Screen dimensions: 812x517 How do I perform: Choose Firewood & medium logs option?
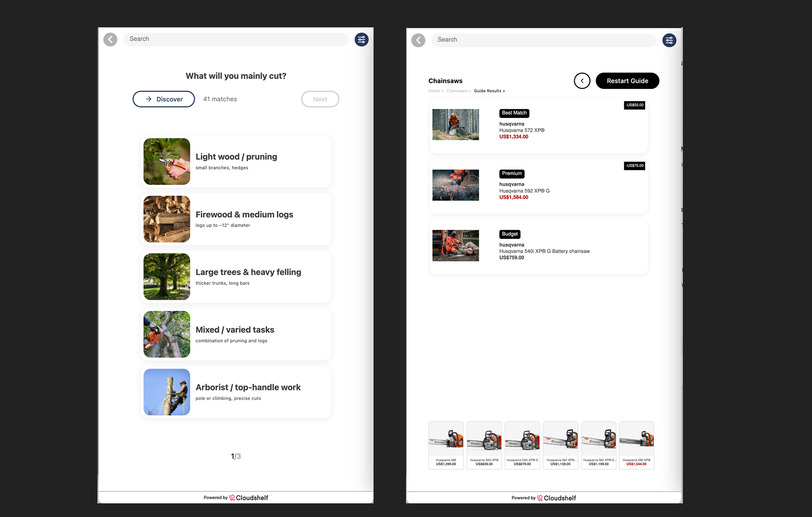[x=236, y=219]
